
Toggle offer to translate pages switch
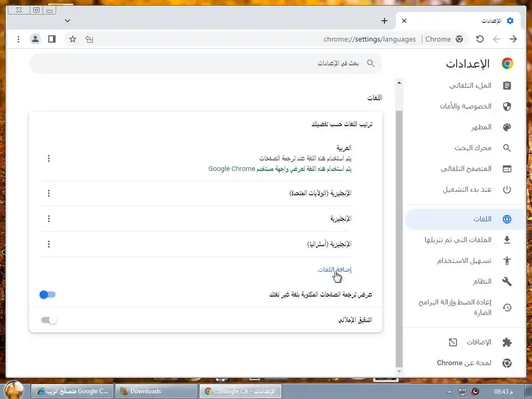coord(47,295)
